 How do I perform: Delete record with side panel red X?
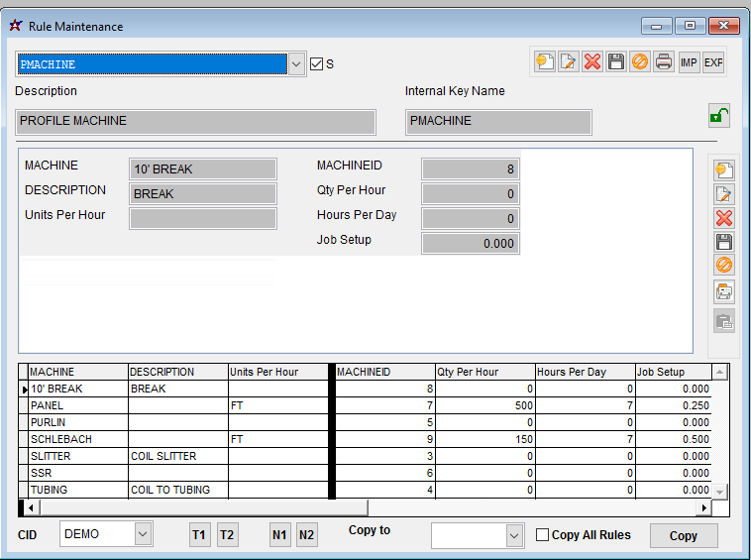pos(724,218)
